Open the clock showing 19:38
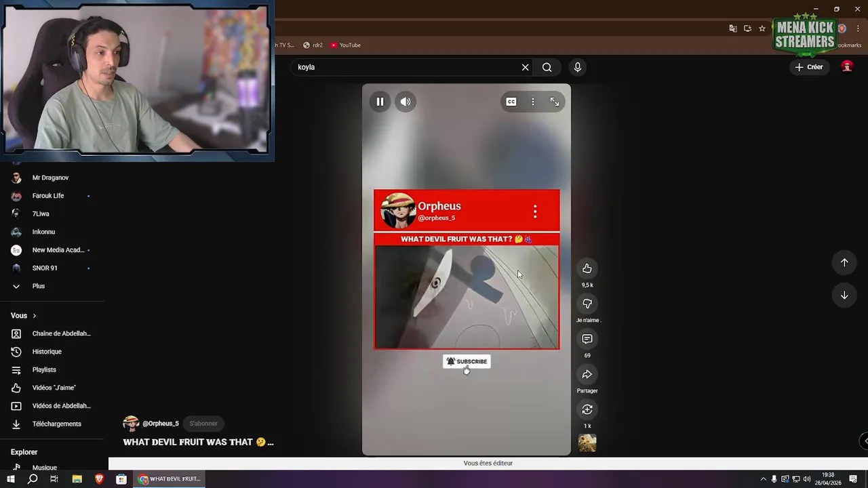The height and width of the screenshot is (488, 868). (829, 479)
